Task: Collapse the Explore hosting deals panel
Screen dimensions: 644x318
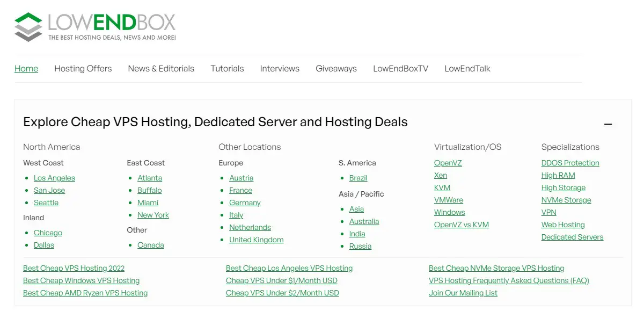Action: click(608, 124)
